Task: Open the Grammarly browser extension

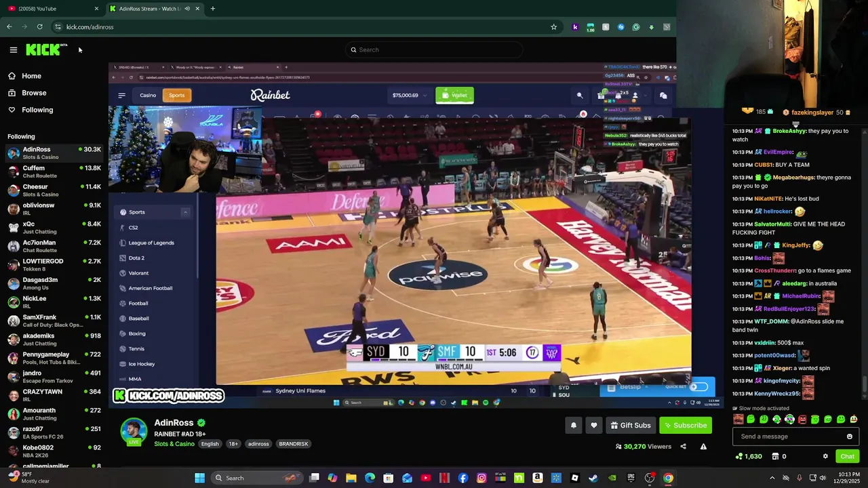Action: point(635,27)
